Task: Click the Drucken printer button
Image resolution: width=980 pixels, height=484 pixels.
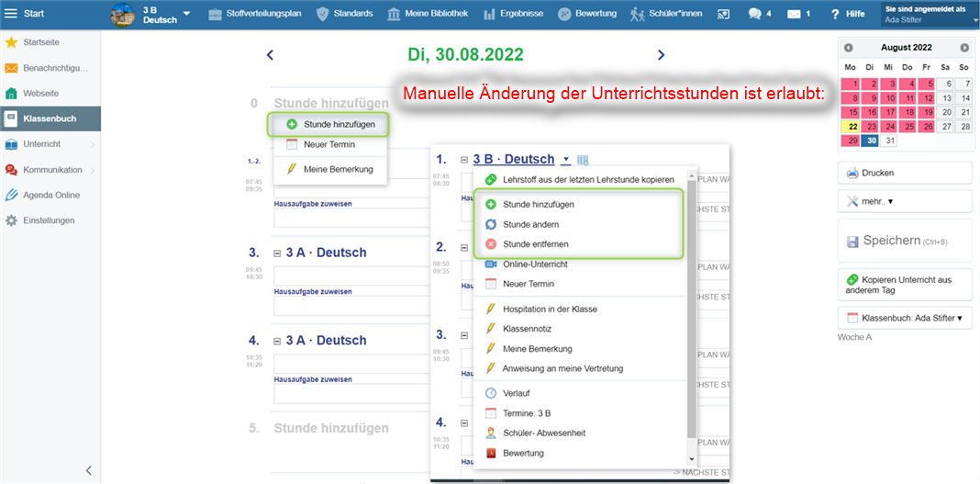Action: tap(904, 173)
